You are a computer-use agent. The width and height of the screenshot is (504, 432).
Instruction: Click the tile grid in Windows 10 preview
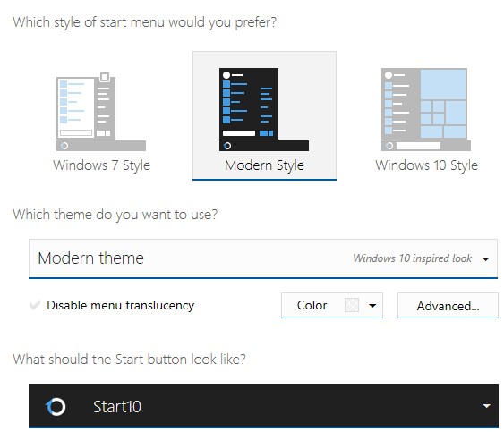[x=443, y=104]
